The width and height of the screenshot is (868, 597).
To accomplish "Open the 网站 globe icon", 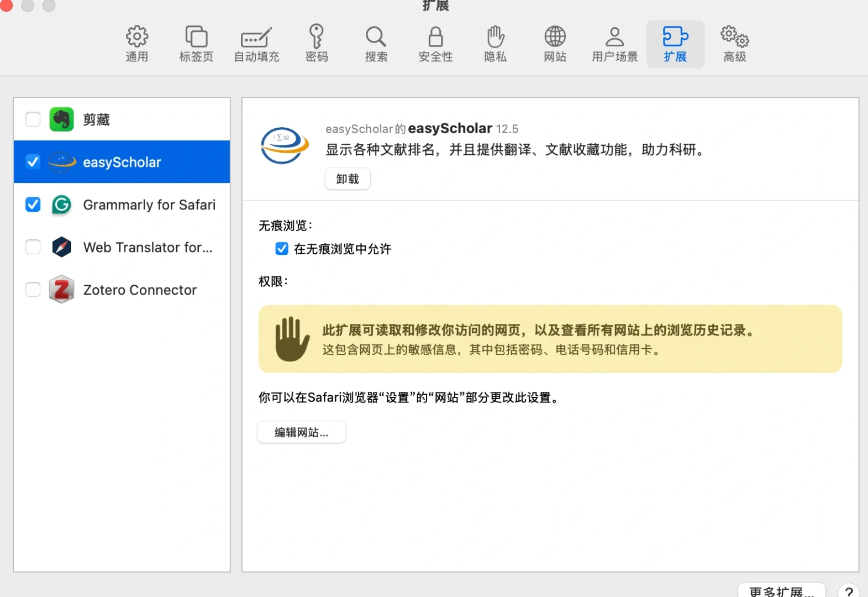I will 555,36.
